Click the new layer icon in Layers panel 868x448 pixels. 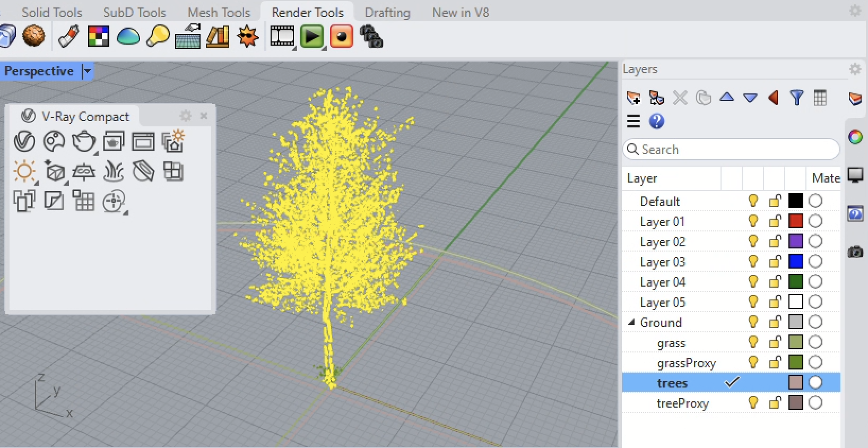(x=633, y=98)
